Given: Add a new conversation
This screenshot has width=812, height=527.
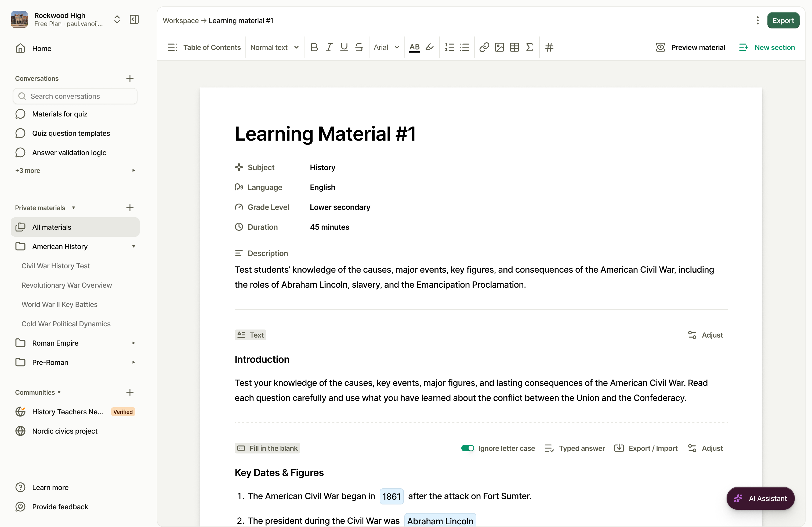Looking at the screenshot, I should (130, 78).
